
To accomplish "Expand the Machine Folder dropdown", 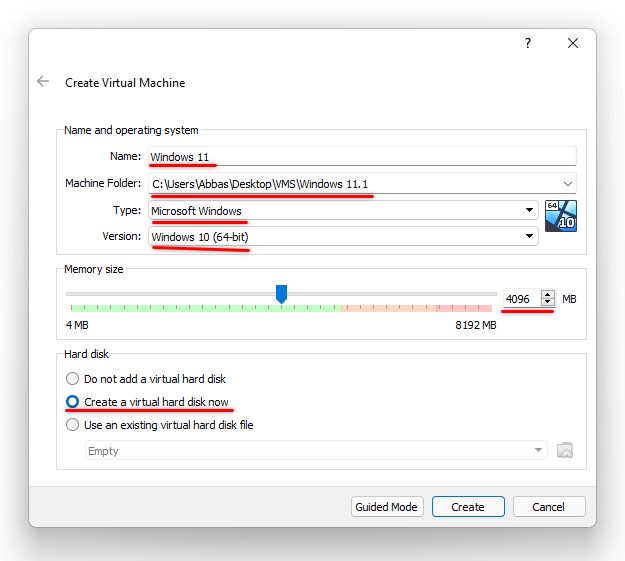I will (x=568, y=184).
